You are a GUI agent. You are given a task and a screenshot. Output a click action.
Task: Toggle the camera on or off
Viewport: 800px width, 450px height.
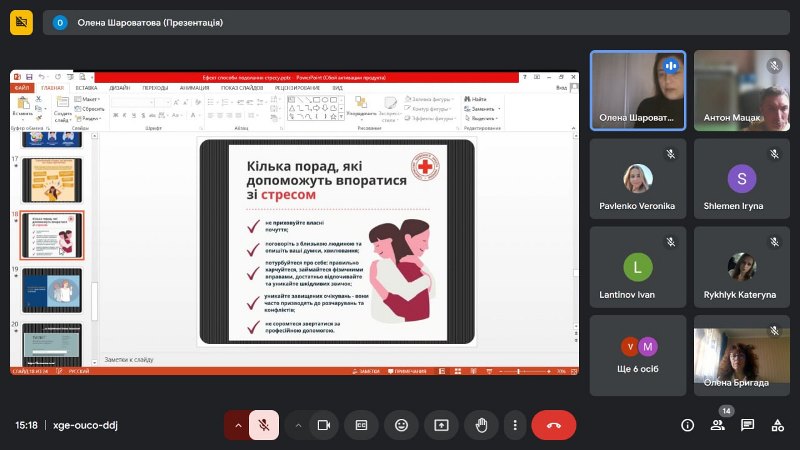(x=323, y=425)
